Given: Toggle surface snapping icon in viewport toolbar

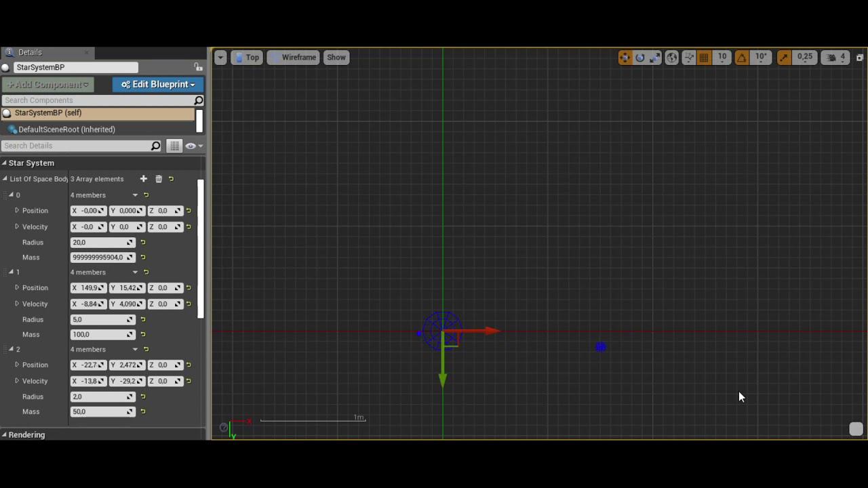Looking at the screenshot, I should coord(688,58).
